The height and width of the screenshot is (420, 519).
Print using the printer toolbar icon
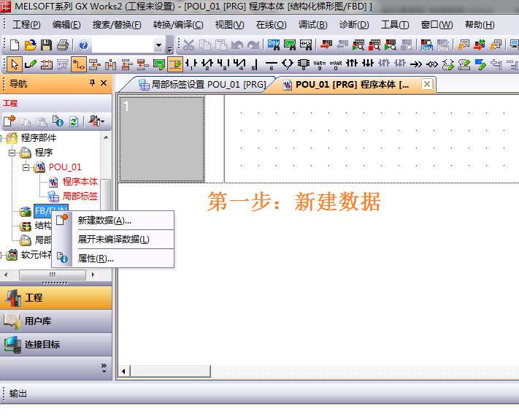(x=63, y=45)
